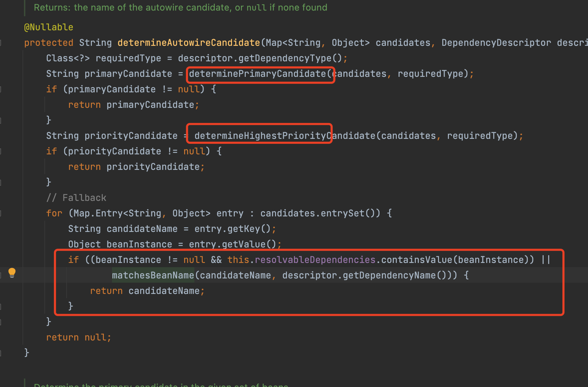Click candidateName in return candidateName statement
The image size is (588, 387).
click(164, 291)
